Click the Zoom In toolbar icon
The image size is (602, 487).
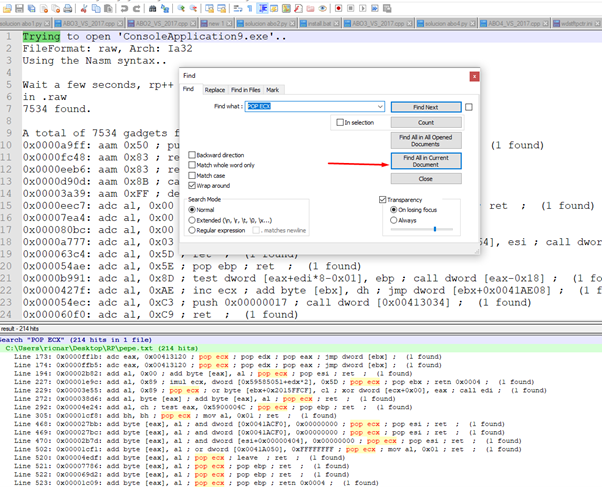point(181,8)
